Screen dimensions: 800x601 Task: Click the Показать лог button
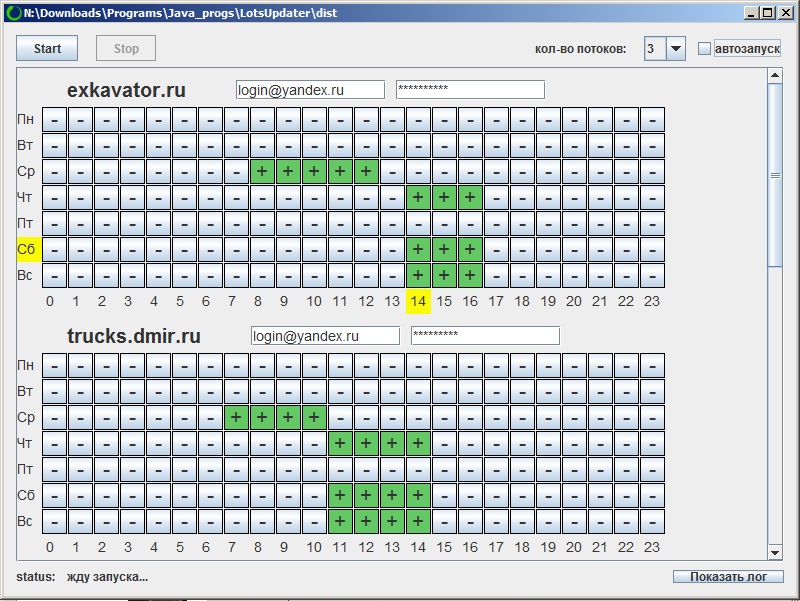[728, 577]
